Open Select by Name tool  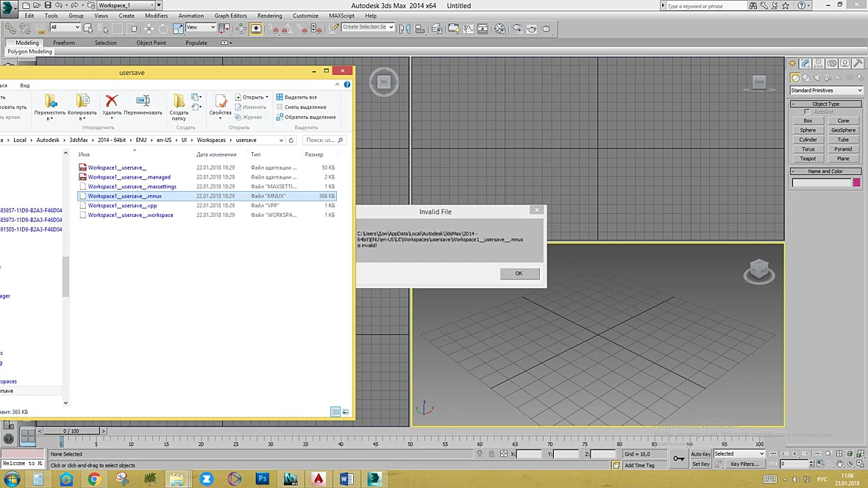[x=103, y=28]
